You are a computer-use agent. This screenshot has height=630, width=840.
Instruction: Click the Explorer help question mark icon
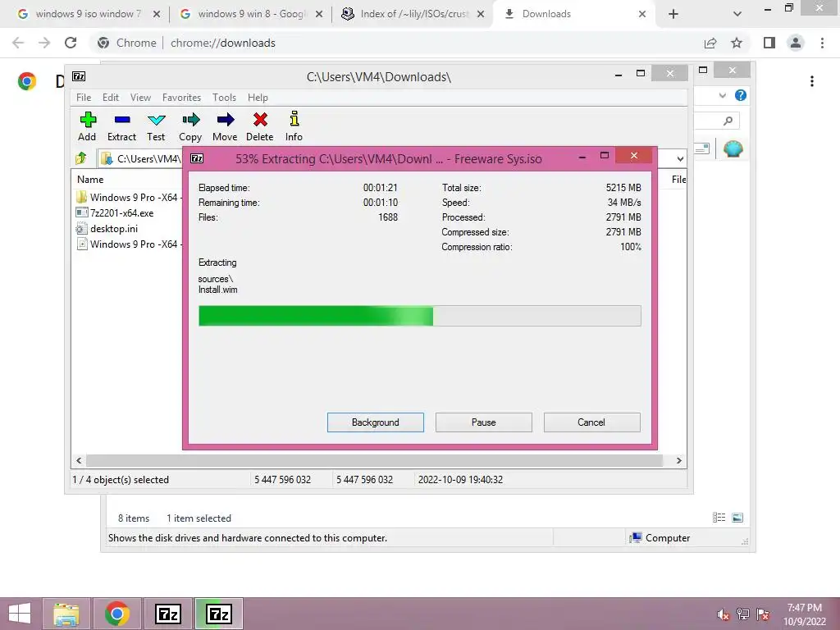741,95
